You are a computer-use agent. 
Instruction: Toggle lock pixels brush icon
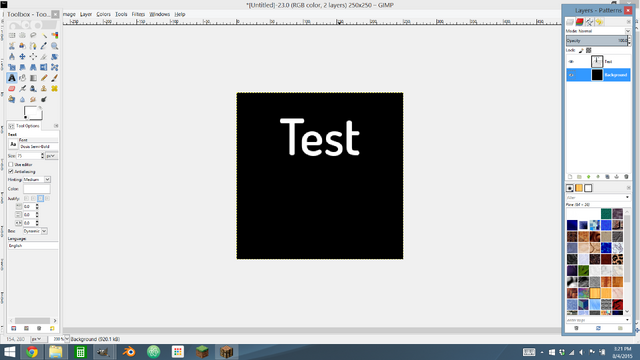pyautogui.click(x=581, y=50)
